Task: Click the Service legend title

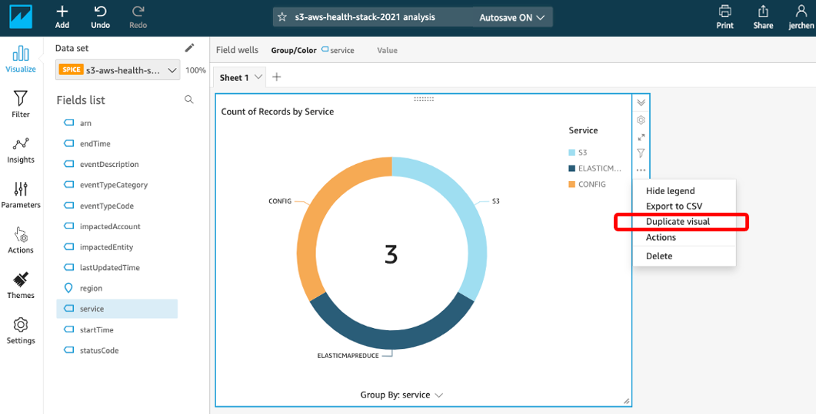Action: pyautogui.click(x=583, y=130)
